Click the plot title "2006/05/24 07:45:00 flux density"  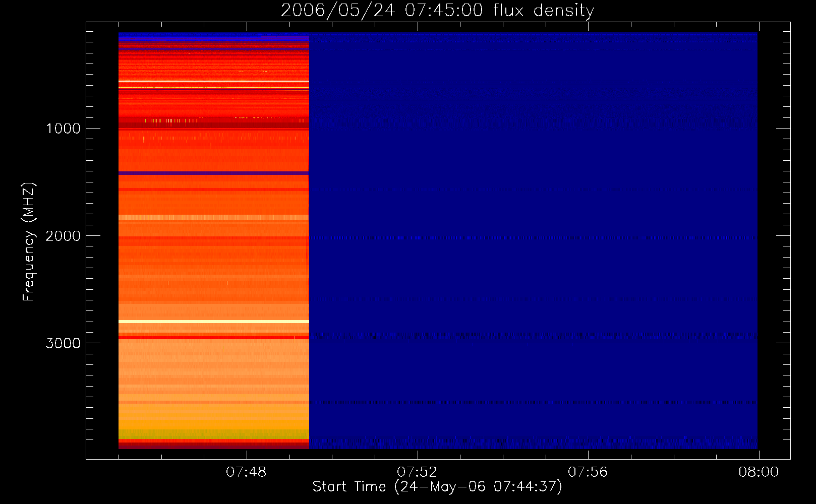(x=437, y=11)
